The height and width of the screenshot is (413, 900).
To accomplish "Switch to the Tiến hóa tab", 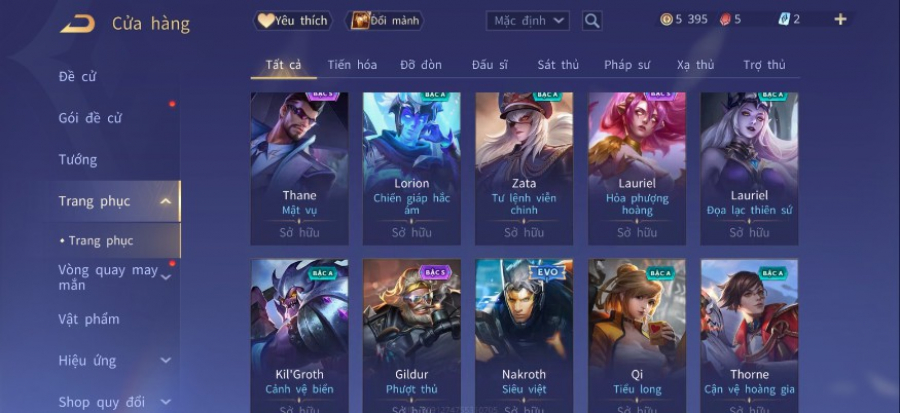I will [x=352, y=65].
